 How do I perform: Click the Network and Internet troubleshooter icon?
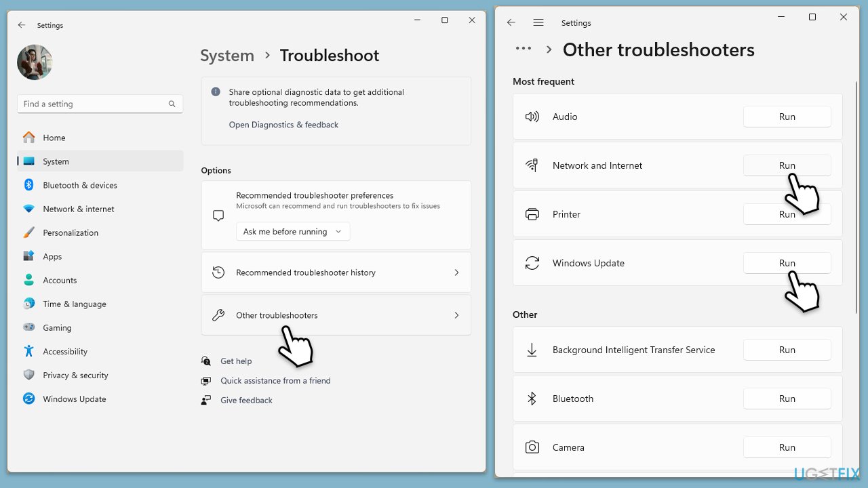[x=532, y=165]
